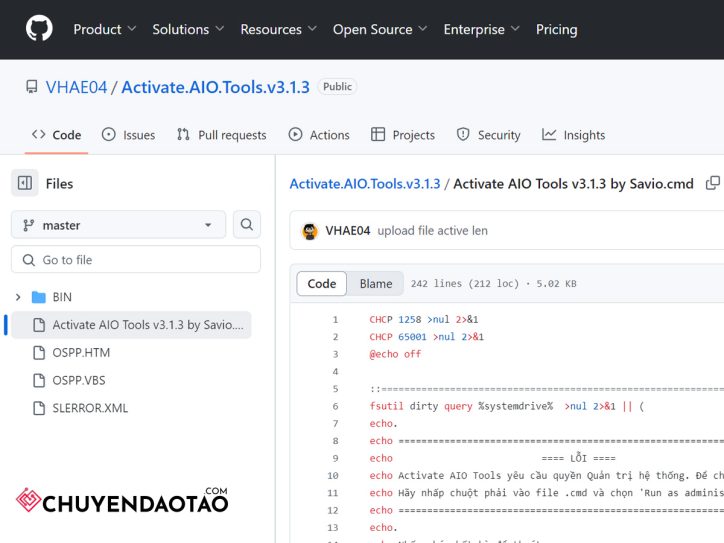The width and height of the screenshot is (724, 543).
Task: Focus the Go to file field
Action: [136, 259]
